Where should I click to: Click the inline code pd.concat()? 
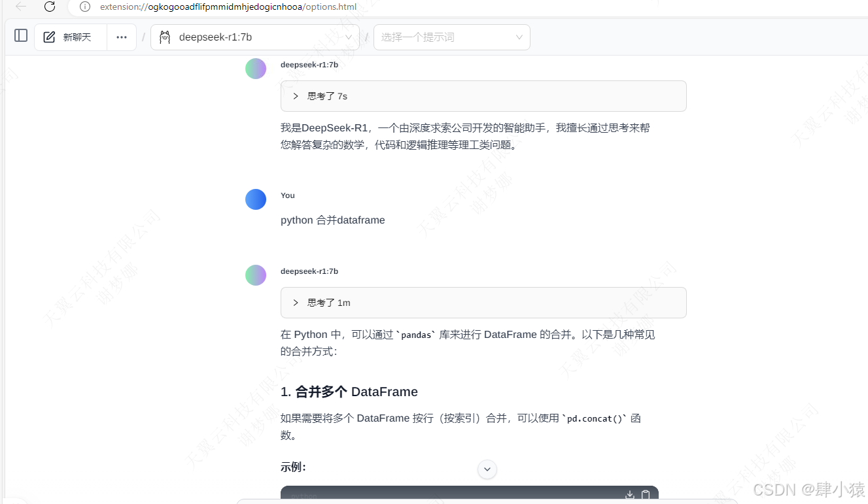(x=594, y=418)
